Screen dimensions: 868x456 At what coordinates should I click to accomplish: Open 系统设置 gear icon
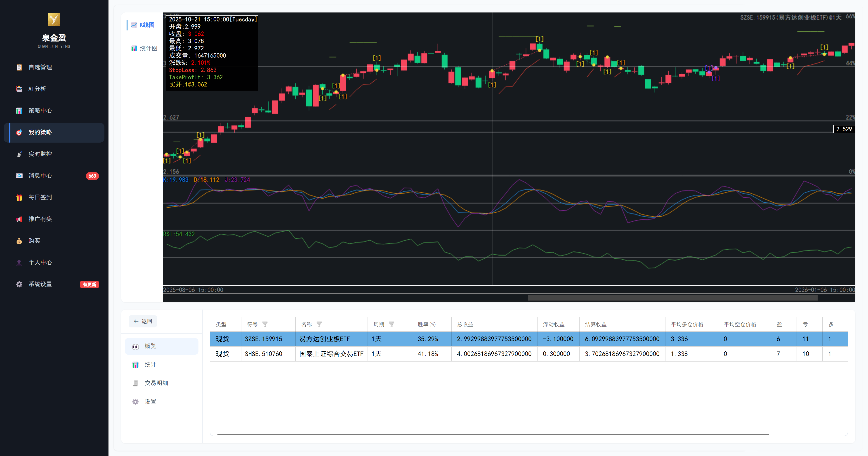19,284
